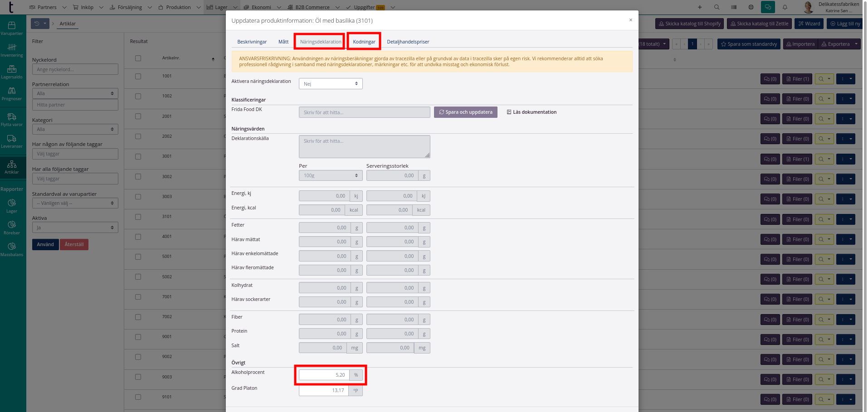
Task: Switch to the Näringsdeklaration tab
Action: pyautogui.click(x=321, y=42)
